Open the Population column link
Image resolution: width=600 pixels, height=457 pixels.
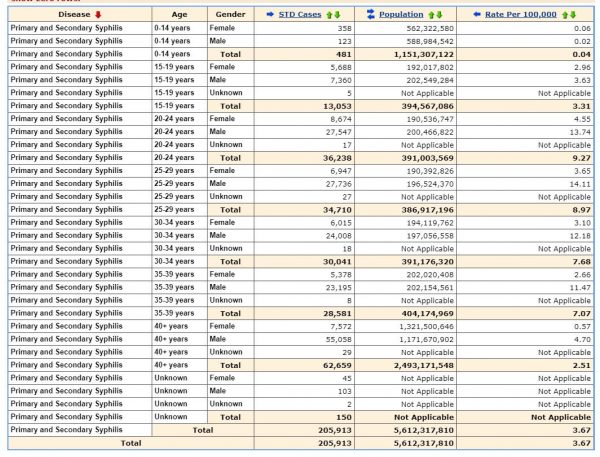[401, 15]
